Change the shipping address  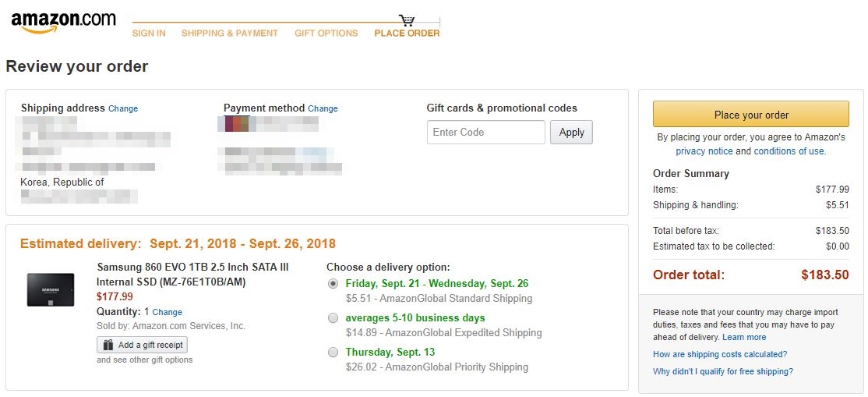click(x=123, y=109)
